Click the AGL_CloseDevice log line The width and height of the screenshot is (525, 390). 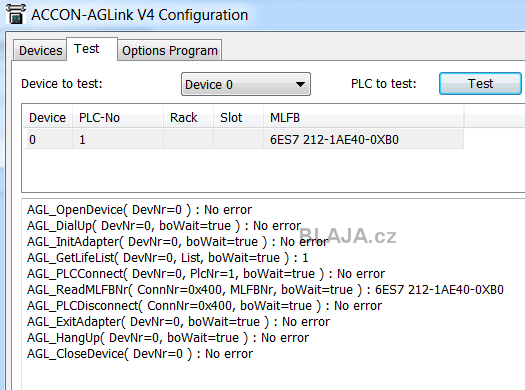point(140,354)
